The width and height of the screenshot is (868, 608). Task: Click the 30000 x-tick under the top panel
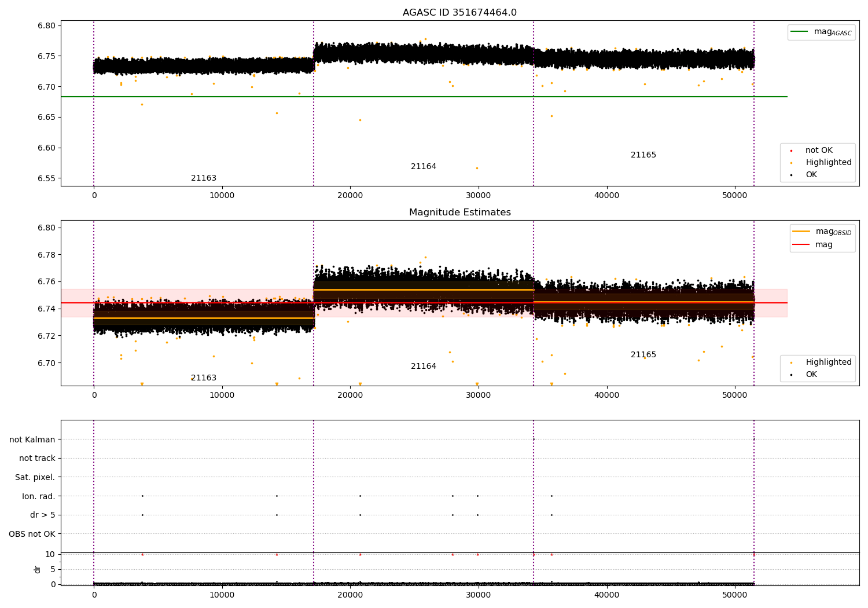[479, 196]
